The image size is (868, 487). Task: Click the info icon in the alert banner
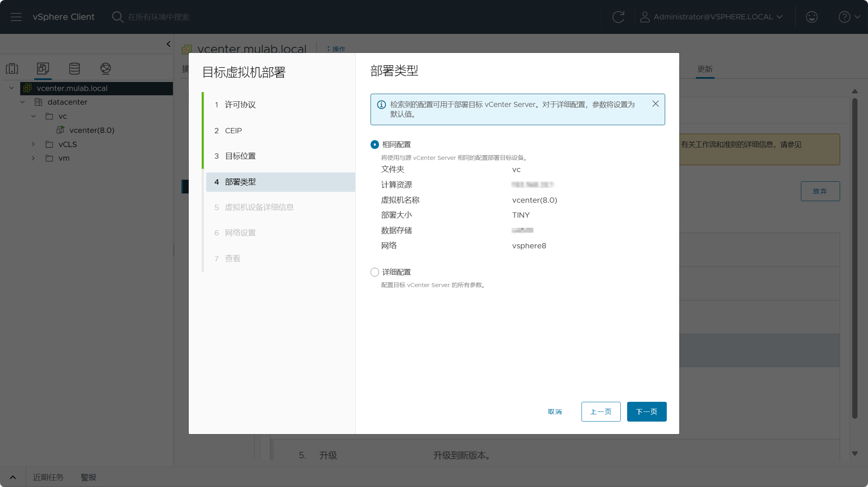(x=381, y=105)
